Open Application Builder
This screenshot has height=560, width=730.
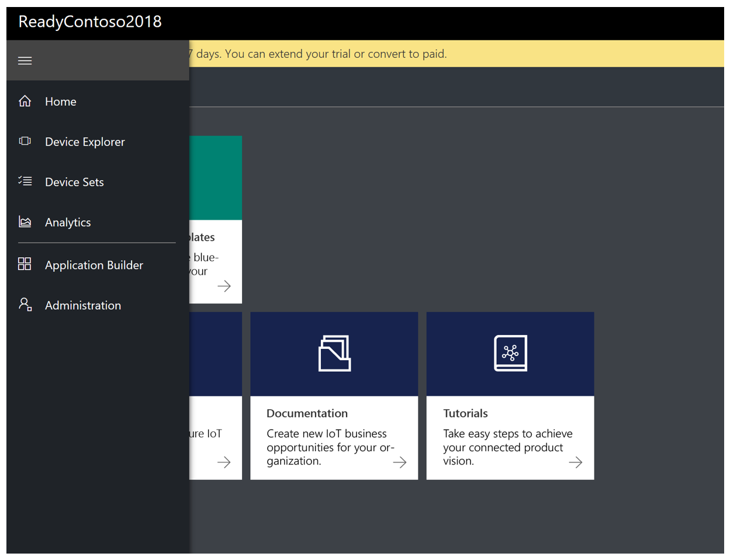98,265
